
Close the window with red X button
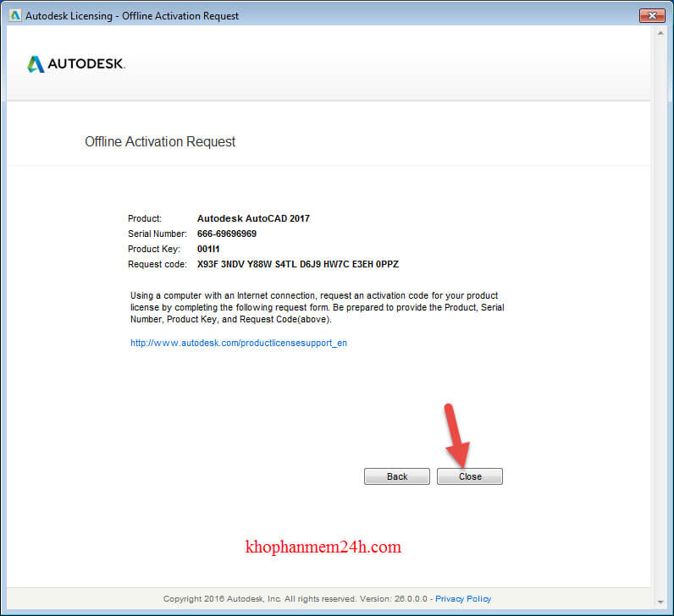[x=650, y=14]
